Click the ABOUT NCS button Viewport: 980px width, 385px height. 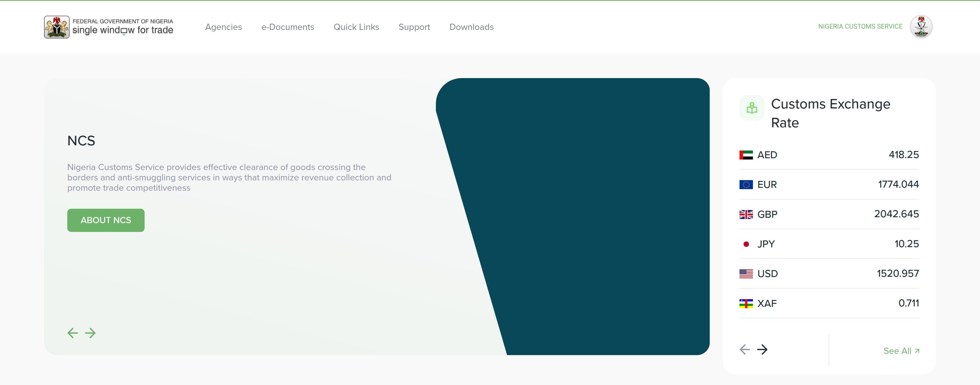[105, 220]
